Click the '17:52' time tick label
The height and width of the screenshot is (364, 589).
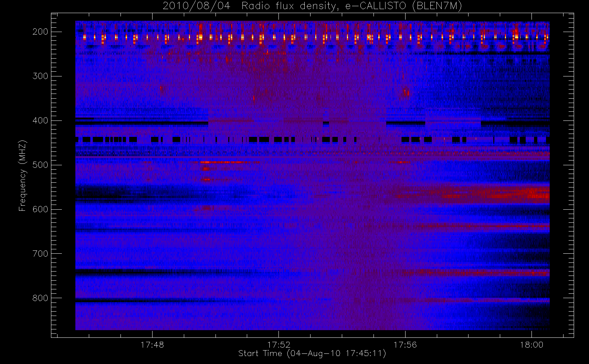279,345
